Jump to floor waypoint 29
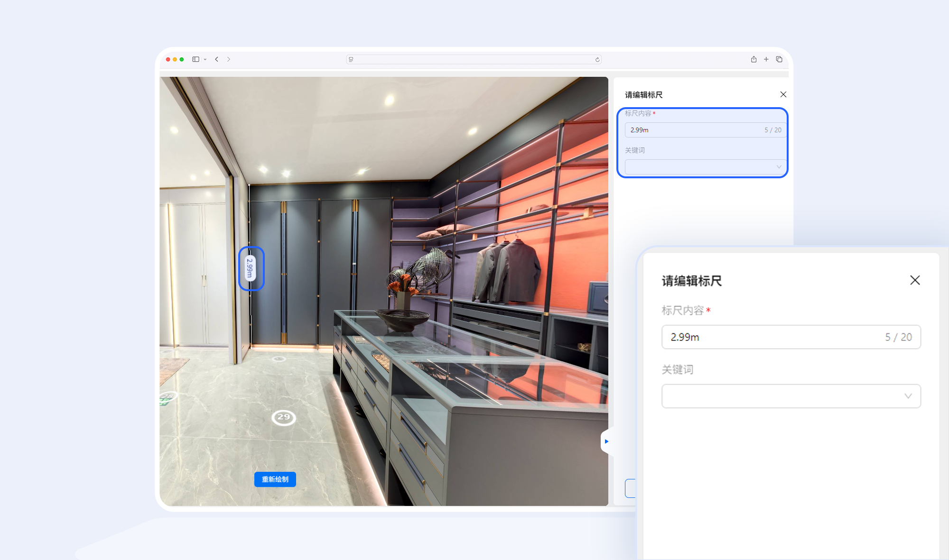 pyautogui.click(x=284, y=417)
